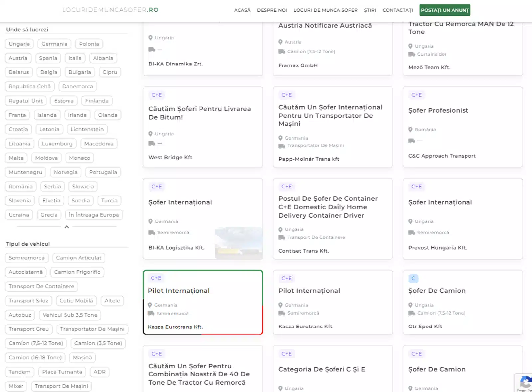
Task: Click the C+E badge on West Bridge Kft card
Action: pyautogui.click(x=157, y=95)
